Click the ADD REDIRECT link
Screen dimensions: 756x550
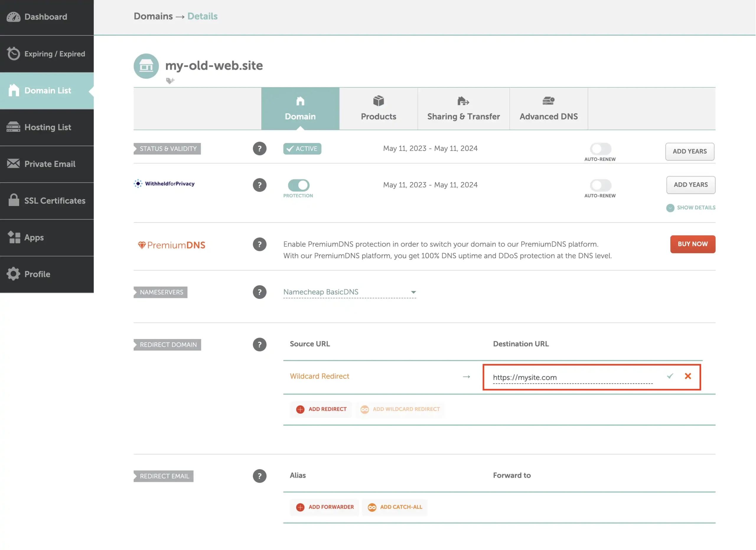[x=322, y=409]
